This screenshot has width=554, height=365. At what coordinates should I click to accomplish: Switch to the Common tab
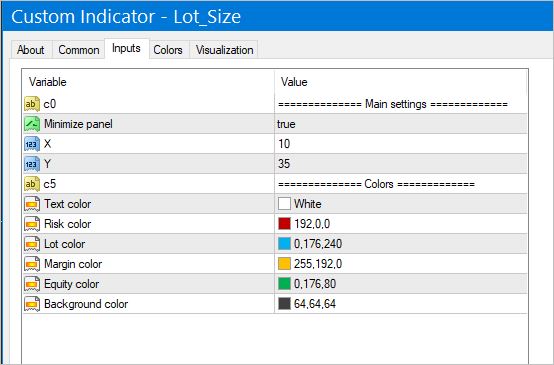click(x=79, y=50)
